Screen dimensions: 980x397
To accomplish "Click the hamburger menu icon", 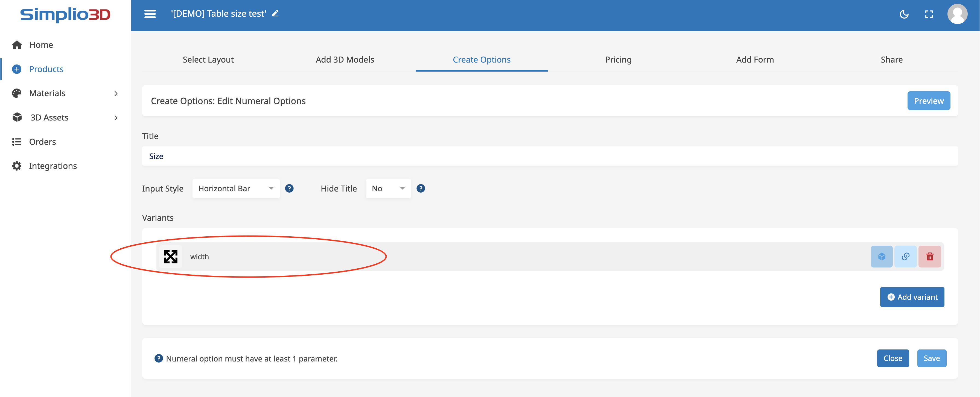I will click(150, 14).
